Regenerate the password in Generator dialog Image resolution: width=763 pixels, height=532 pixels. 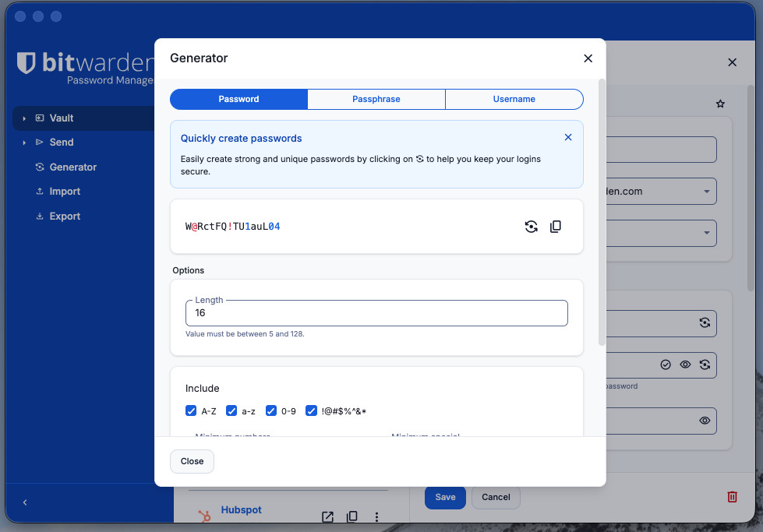[x=531, y=227]
